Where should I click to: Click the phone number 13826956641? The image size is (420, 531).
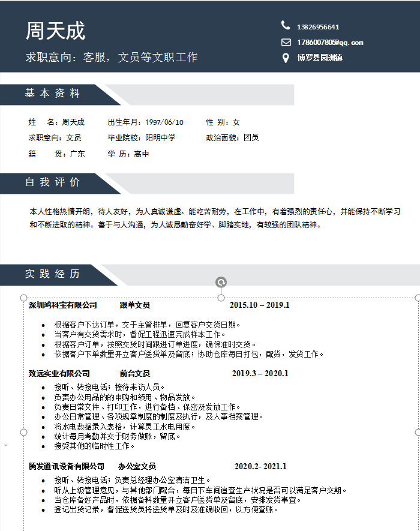tap(318, 27)
